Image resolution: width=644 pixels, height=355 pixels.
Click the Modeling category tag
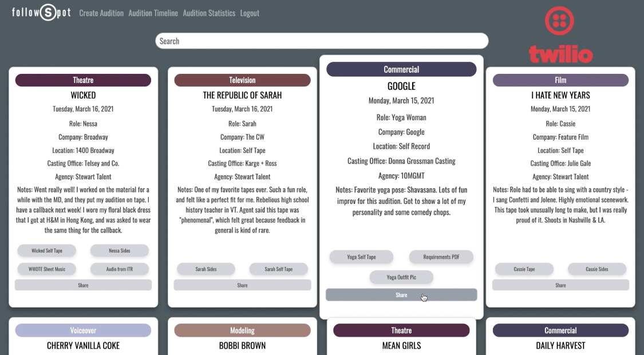click(242, 330)
